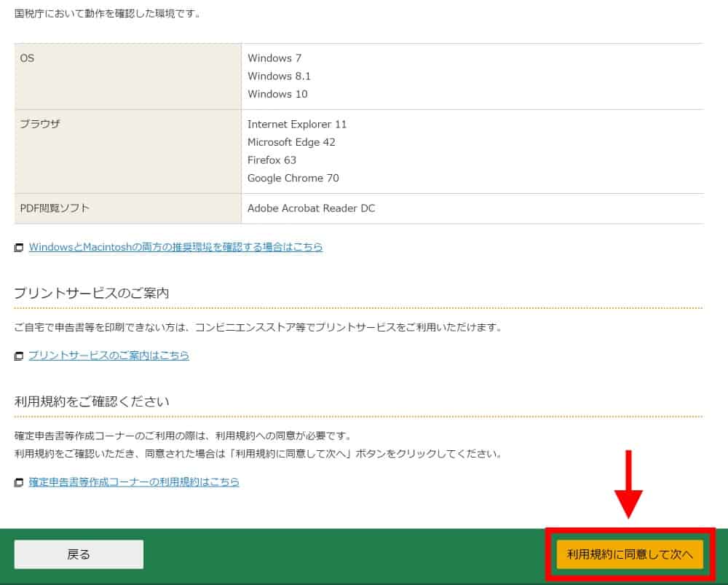Click the Adobe Acrobat Reader DC text
Screen dimensions: 728x585
tap(311, 208)
